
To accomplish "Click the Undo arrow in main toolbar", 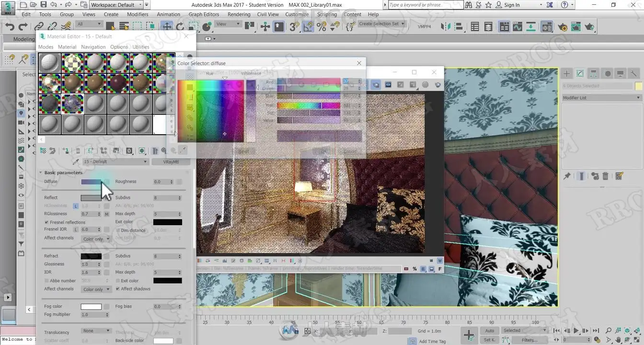I will coord(10,27).
